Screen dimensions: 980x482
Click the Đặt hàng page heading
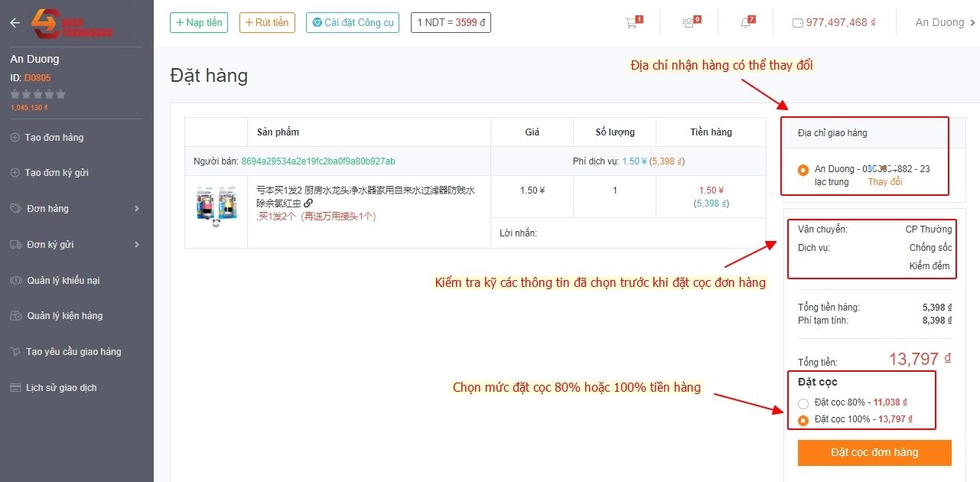[x=209, y=76]
